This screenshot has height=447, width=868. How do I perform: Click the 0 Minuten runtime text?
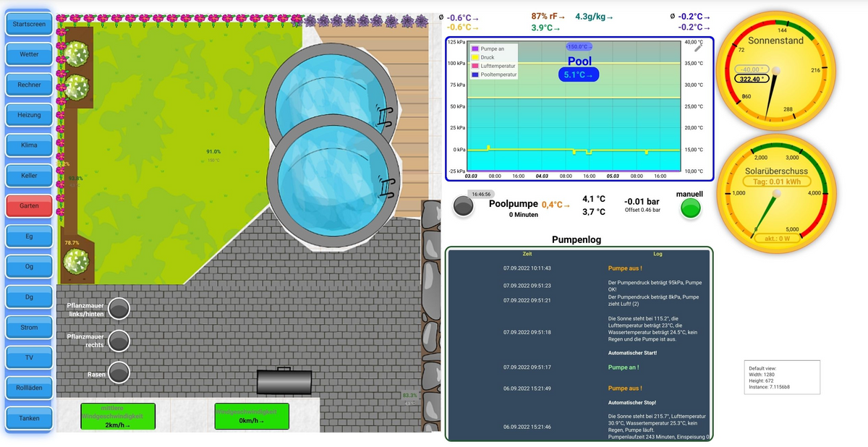[524, 215]
